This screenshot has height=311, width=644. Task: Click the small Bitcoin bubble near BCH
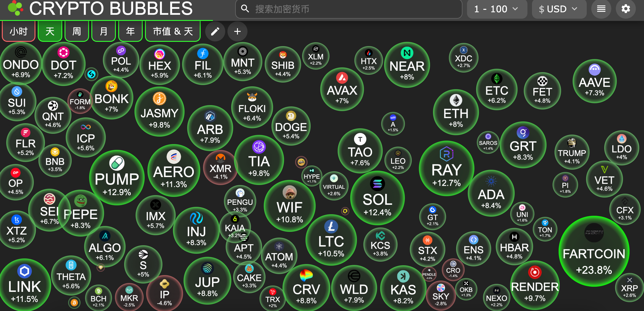(74, 303)
